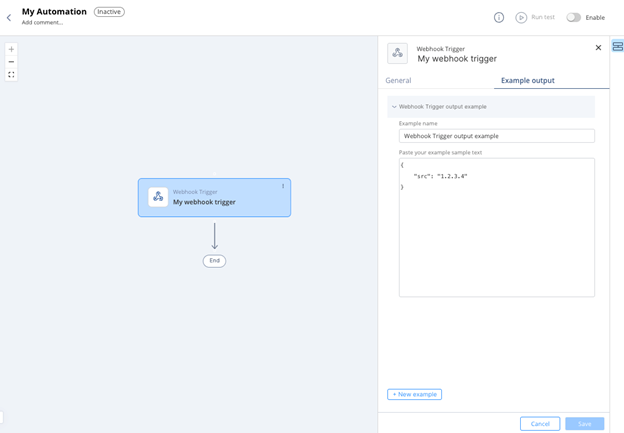Click the back arrow beside My Automation
The height and width of the screenshot is (433, 624).
tap(9, 17)
